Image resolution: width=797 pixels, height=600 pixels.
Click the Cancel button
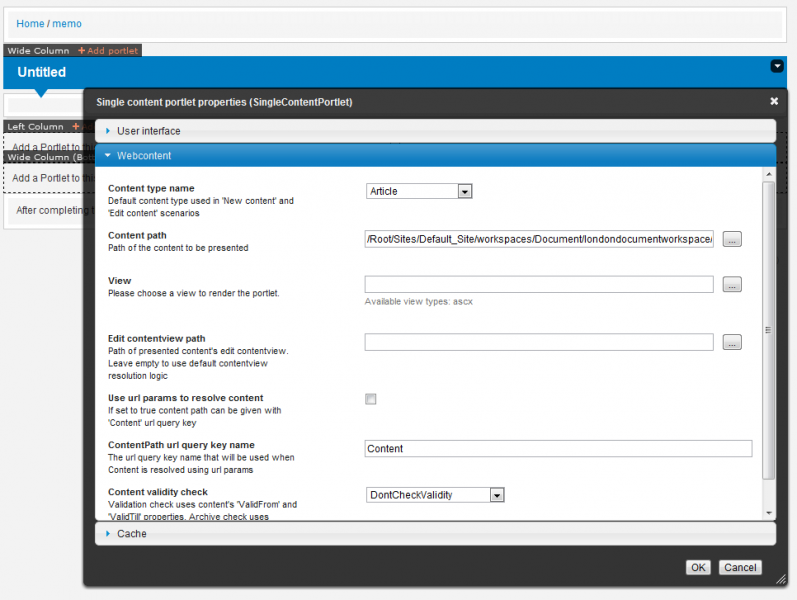point(740,567)
